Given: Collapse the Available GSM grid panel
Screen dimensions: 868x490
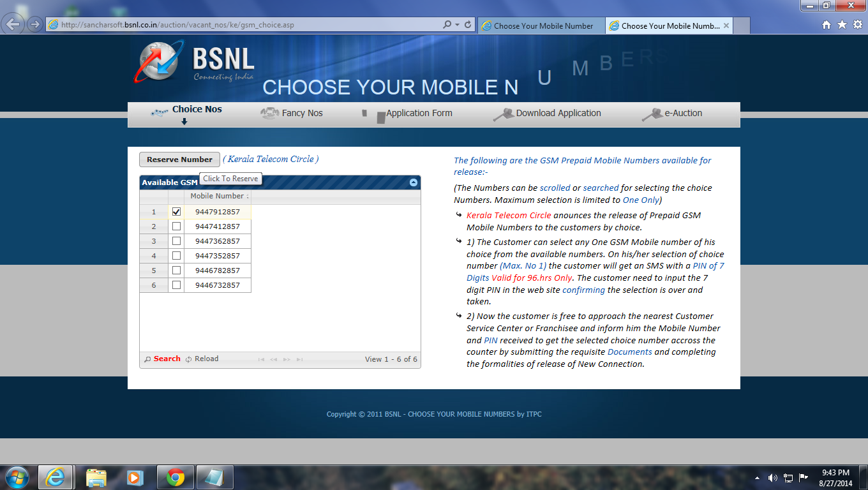Looking at the screenshot, I should coord(414,182).
